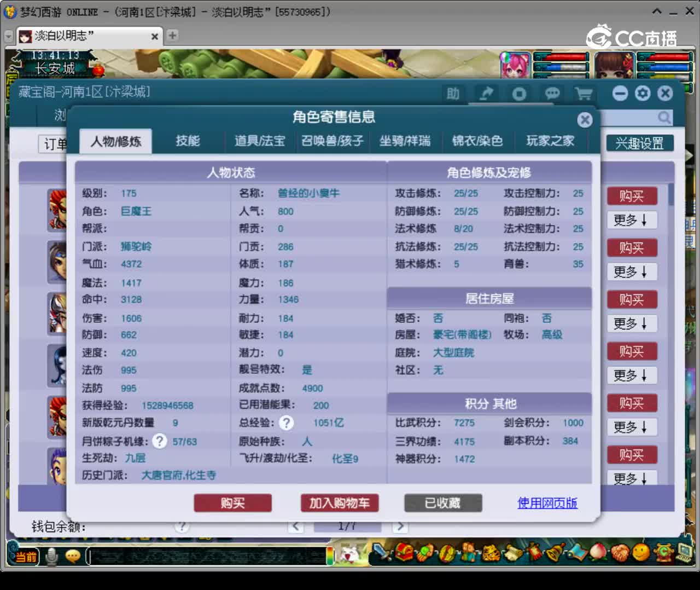The image size is (700, 590).
Task: Click the magnifier search icon in 藏宝阁
Action: point(664,117)
